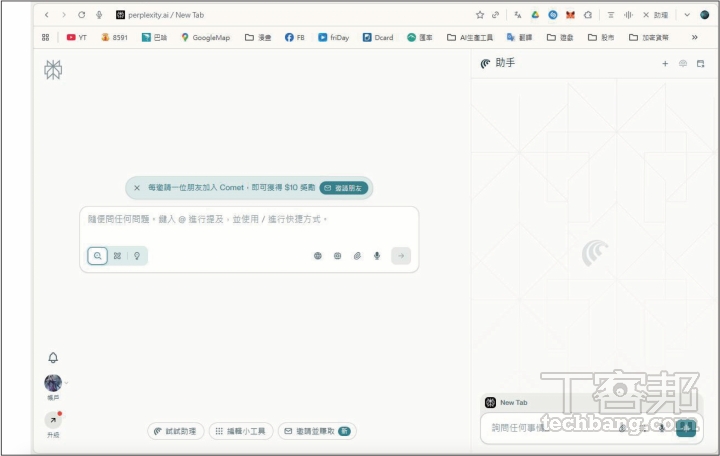Click the model chip icon in search box
This screenshot has height=456, width=720.
click(338, 256)
